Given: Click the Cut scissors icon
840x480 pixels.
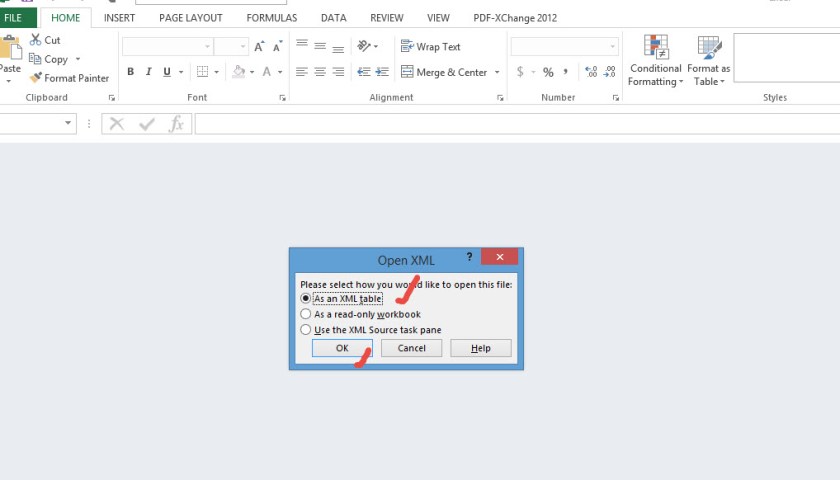Looking at the screenshot, I should click(35, 40).
